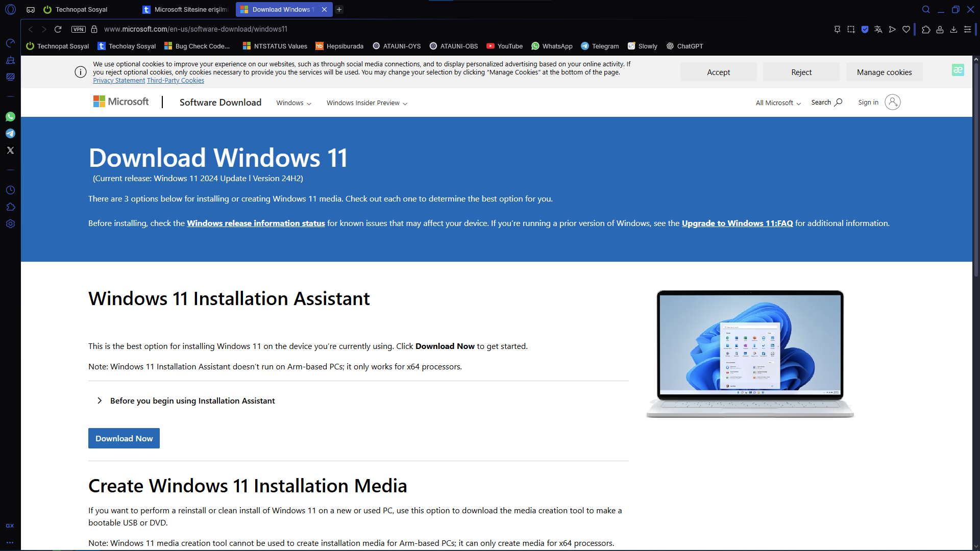Open the Slowly bookmark
The image size is (980, 551).
tap(642, 46)
